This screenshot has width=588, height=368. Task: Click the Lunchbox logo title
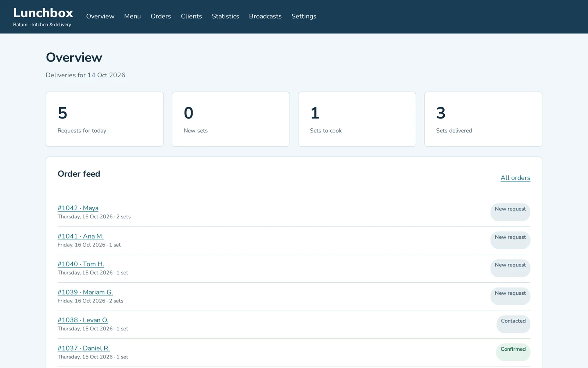(43, 13)
